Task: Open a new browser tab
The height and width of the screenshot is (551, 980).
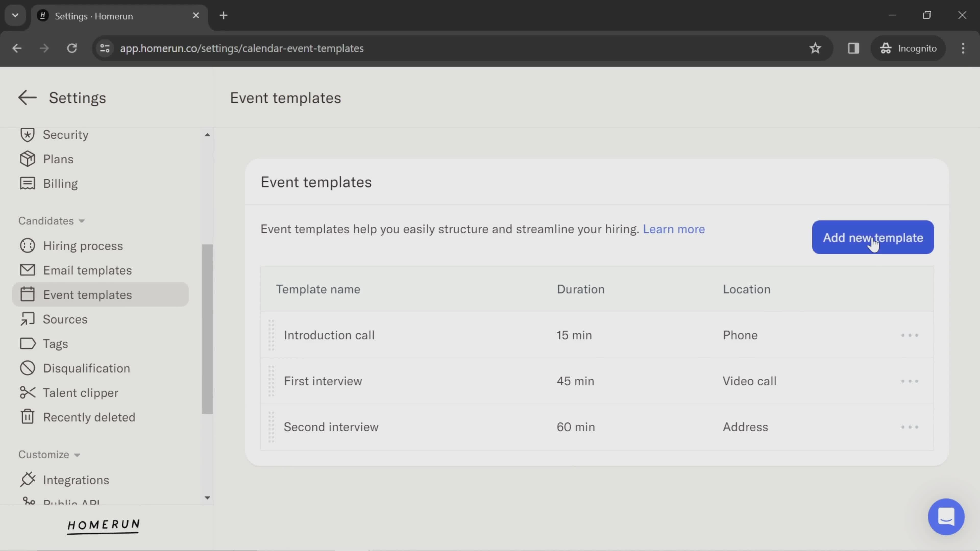Action: click(x=224, y=16)
